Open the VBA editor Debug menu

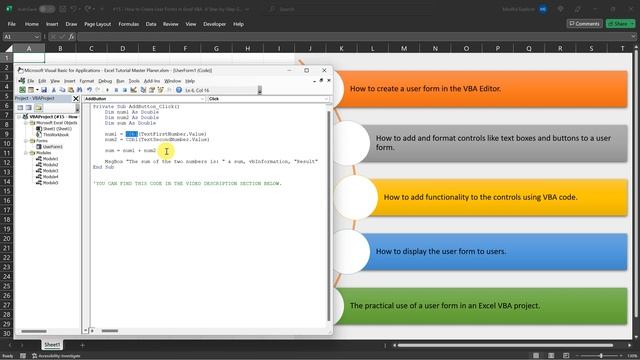coord(105,81)
